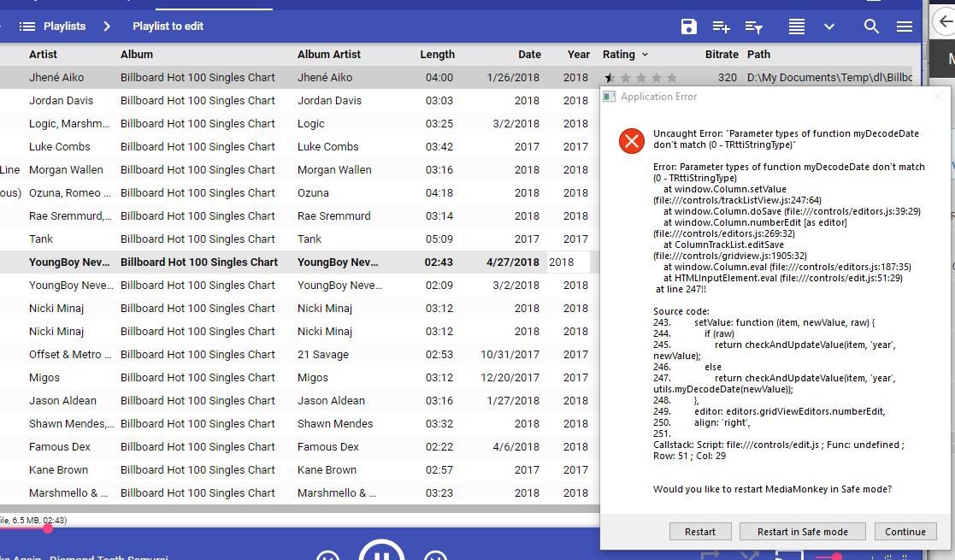
Task: Open the playlist filter icon
Action: point(753,27)
